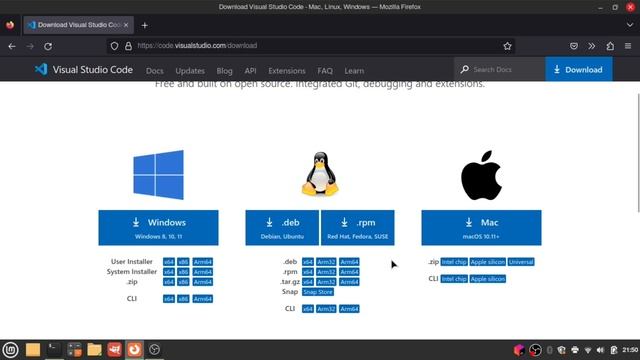Click the 21:50 taskbar clock
Screen dimensions: 640x360
coord(631,350)
